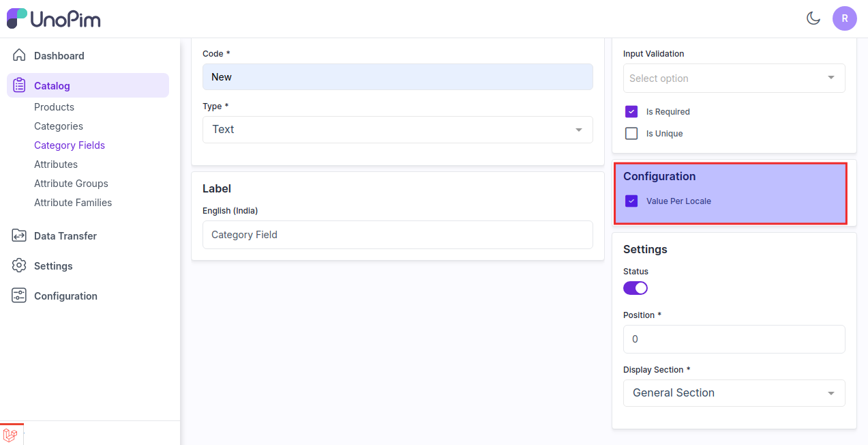Screen dimensions: 868x445
Task: Open the Type dropdown
Action: pyautogui.click(x=398, y=130)
